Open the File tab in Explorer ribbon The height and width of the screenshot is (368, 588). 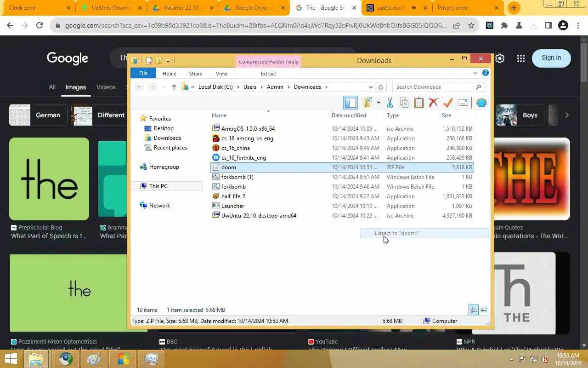[x=143, y=74]
